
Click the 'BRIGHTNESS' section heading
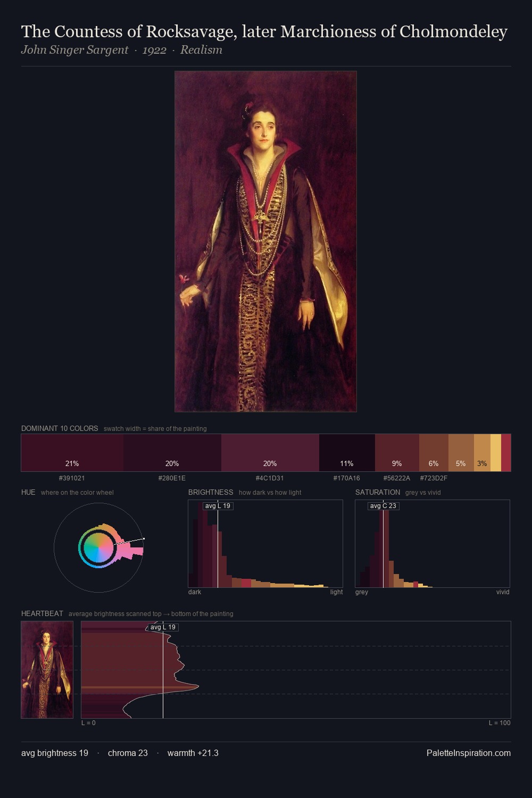point(211,492)
